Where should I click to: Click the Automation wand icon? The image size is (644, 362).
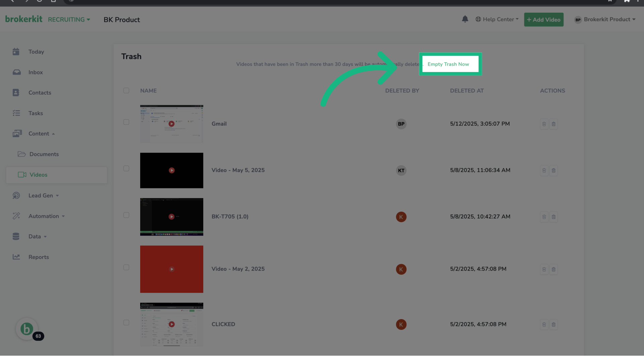(16, 216)
